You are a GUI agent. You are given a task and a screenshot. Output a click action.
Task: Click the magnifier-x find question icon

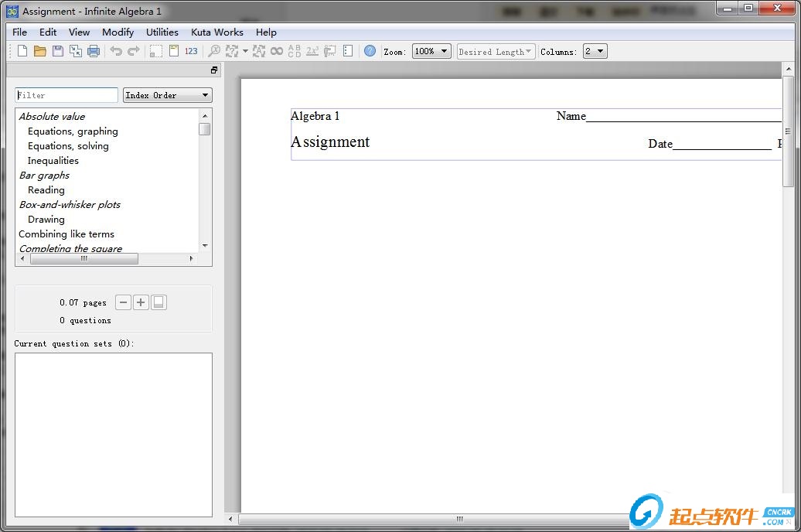(214, 51)
